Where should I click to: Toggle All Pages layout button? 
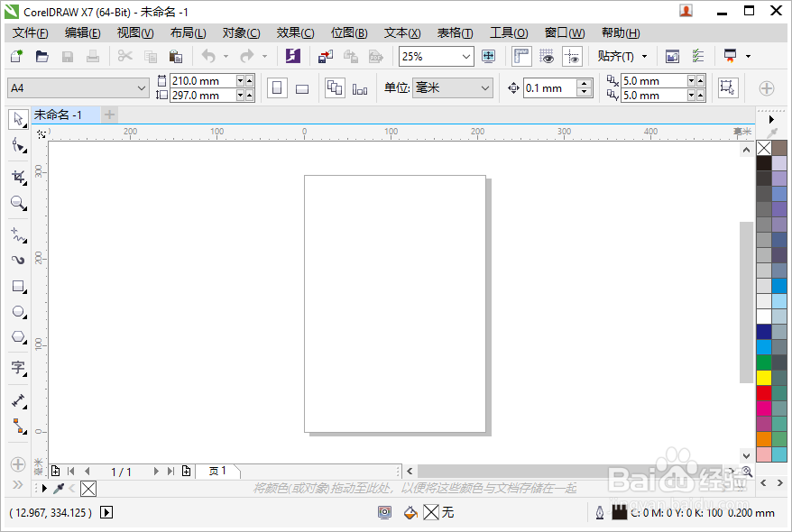(x=335, y=88)
